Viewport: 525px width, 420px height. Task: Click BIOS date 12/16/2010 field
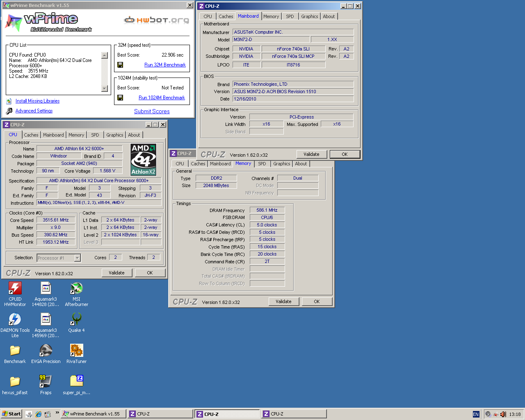pos(293,99)
